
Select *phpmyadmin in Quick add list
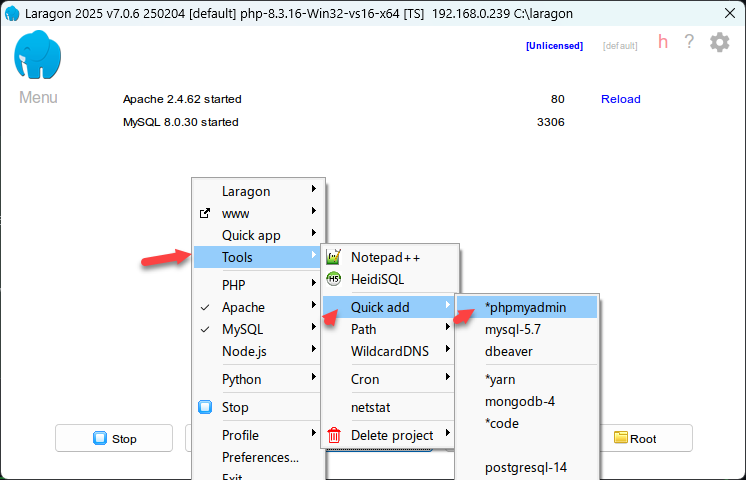pos(525,307)
